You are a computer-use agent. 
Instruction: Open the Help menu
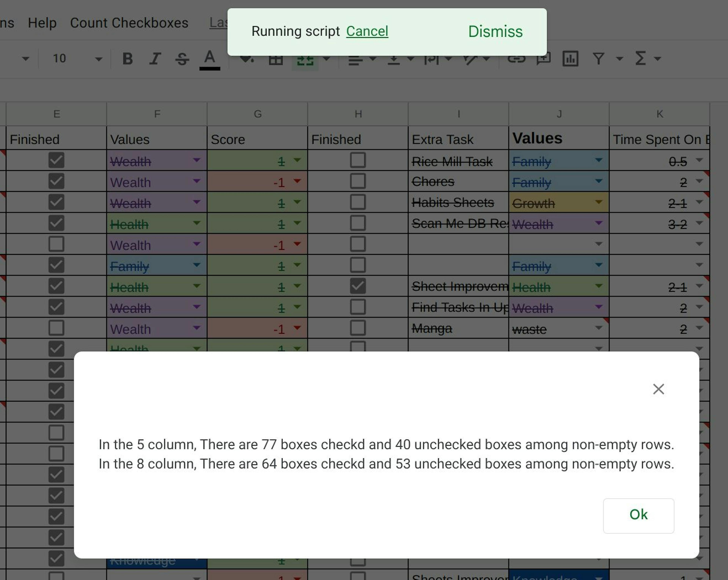(42, 23)
